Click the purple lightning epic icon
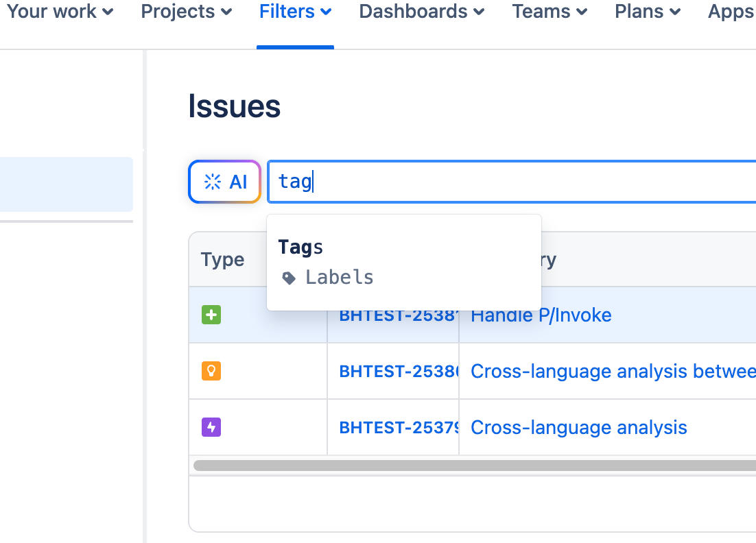The image size is (756, 543). [211, 428]
